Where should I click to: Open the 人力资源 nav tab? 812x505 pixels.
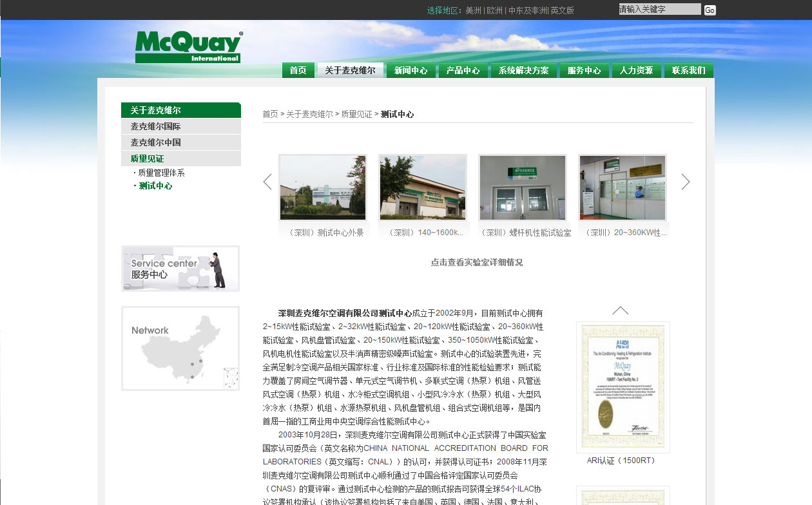[x=637, y=71]
